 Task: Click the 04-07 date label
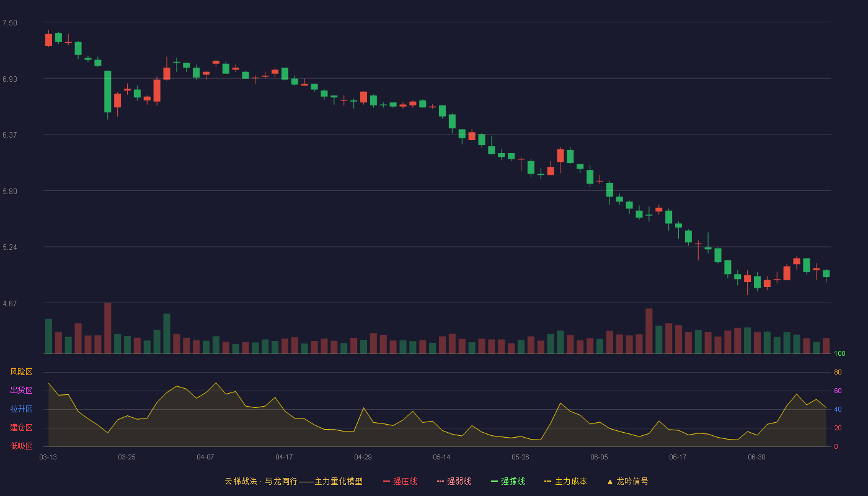click(x=205, y=457)
